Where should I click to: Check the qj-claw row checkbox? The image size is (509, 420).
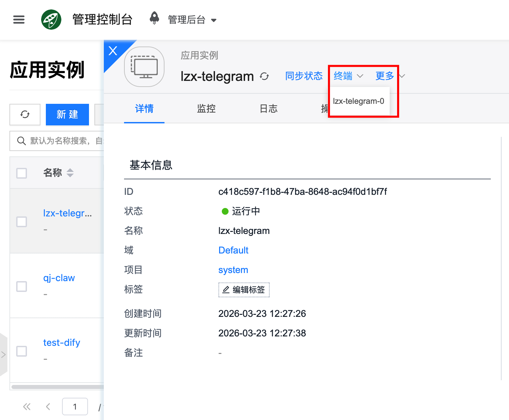pos(22,286)
